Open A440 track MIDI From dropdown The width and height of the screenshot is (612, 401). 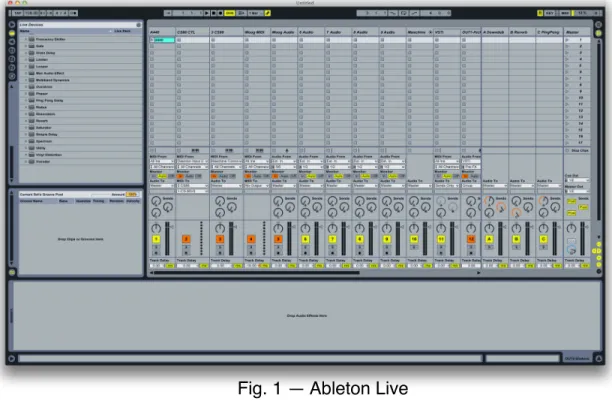[162, 161]
